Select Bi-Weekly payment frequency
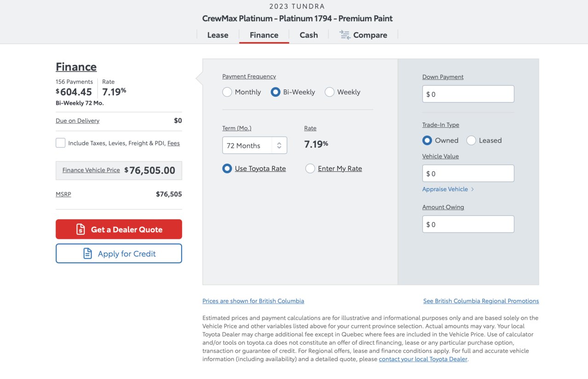Image resolution: width=588 pixels, height=379 pixels. (x=275, y=92)
